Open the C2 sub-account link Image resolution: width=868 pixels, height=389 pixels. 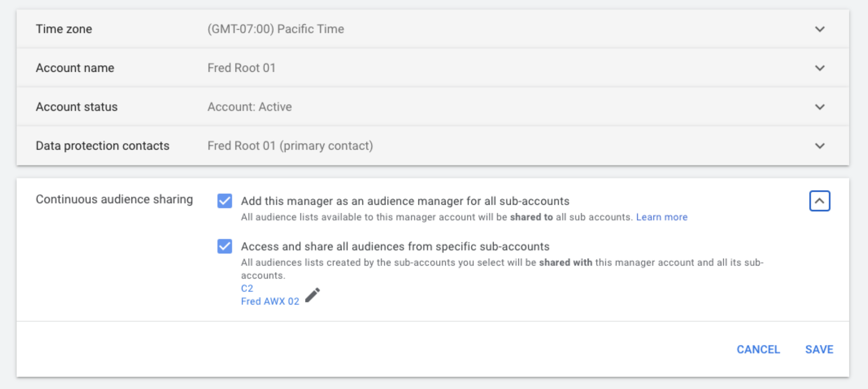(247, 288)
